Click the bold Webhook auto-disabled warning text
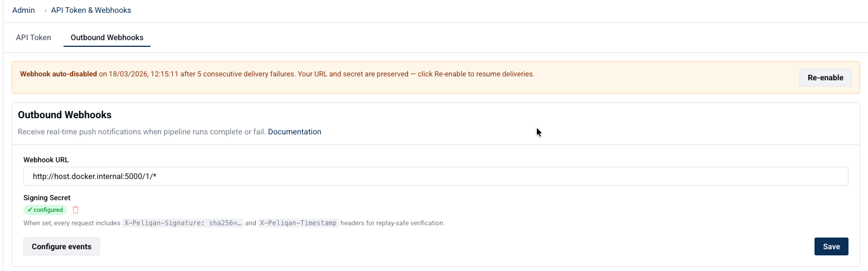 tap(59, 74)
